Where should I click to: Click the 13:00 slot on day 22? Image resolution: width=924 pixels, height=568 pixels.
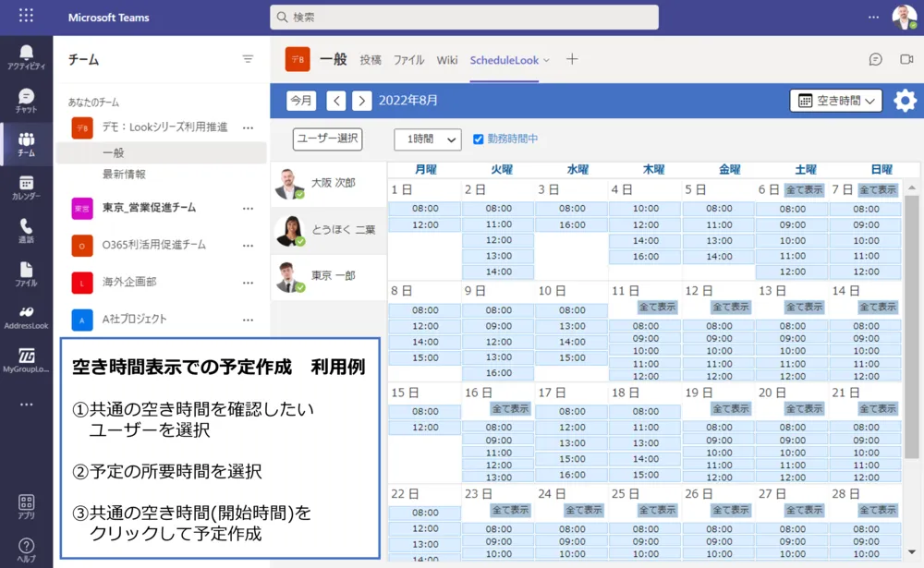pyautogui.click(x=425, y=544)
